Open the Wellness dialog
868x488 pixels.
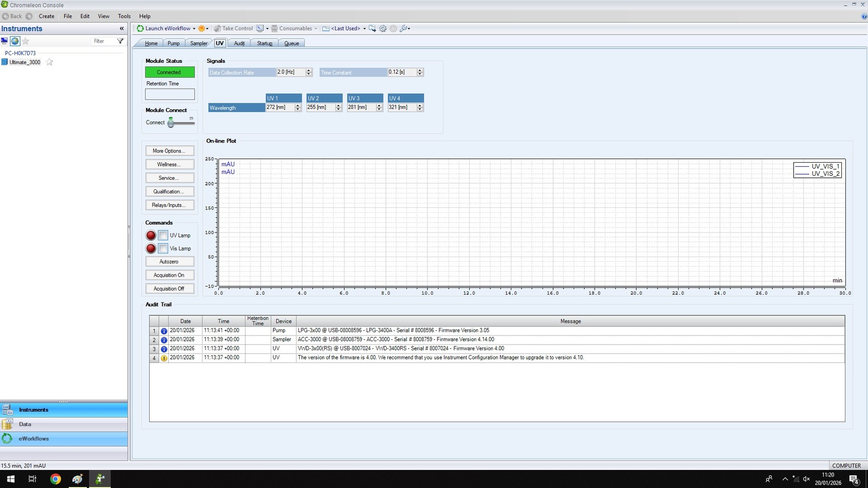point(169,164)
